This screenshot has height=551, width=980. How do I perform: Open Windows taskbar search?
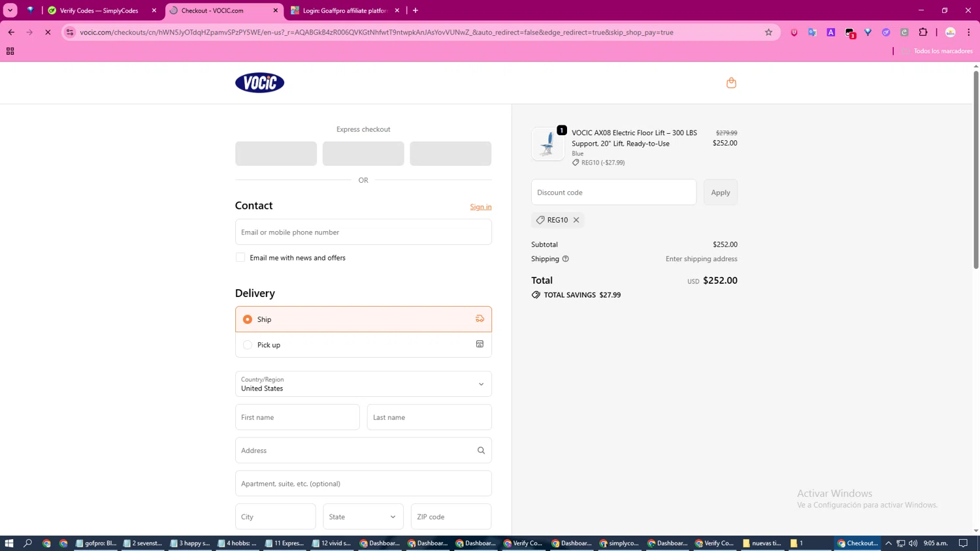(27, 543)
